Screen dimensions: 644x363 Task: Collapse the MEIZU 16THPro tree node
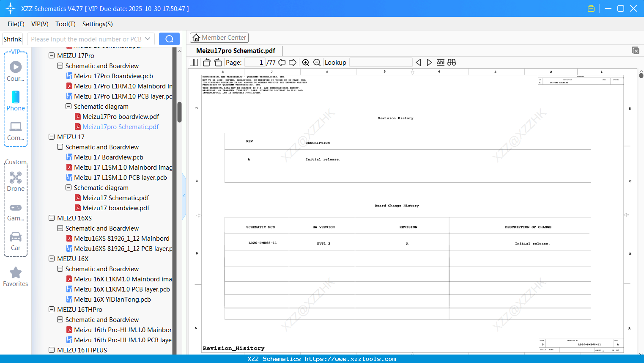tap(52, 309)
